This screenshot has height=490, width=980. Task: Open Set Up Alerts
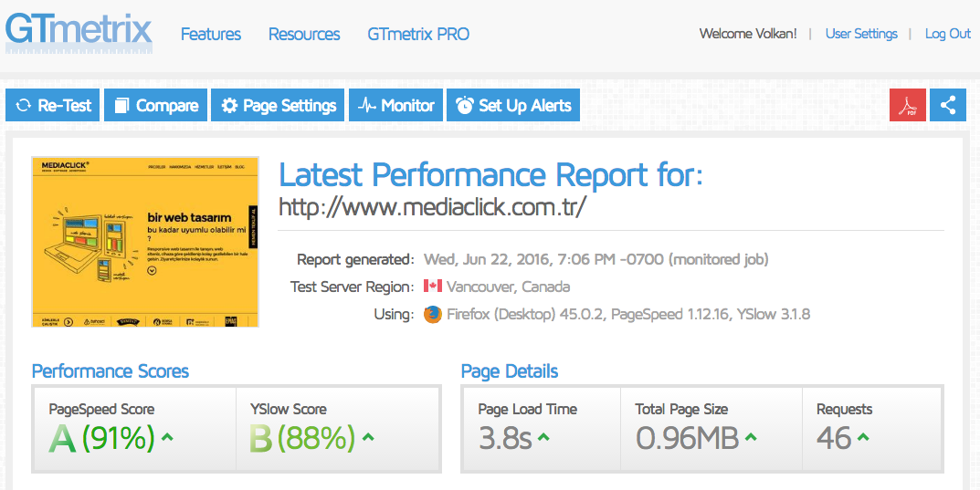[513, 105]
